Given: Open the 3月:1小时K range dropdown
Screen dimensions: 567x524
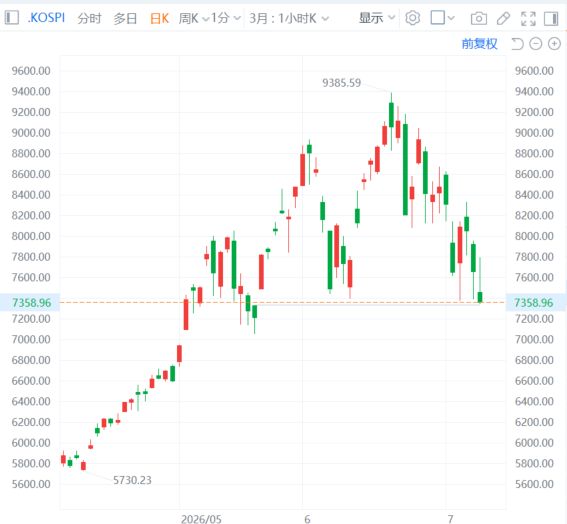Looking at the screenshot, I should pyautogui.click(x=289, y=18).
